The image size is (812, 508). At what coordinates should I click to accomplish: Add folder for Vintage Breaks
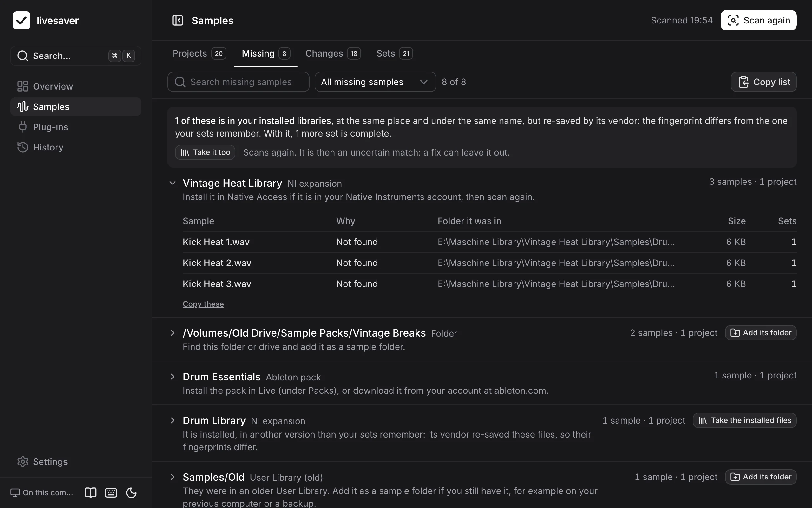[x=761, y=333]
